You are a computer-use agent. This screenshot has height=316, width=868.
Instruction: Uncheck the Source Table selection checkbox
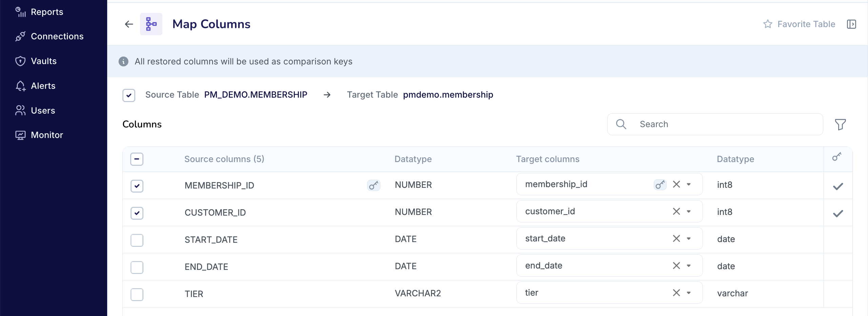[x=129, y=95]
